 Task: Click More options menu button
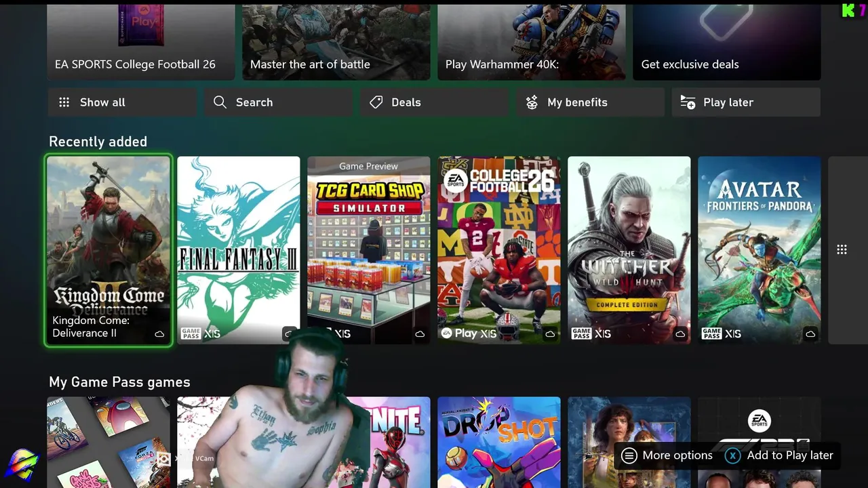667,455
